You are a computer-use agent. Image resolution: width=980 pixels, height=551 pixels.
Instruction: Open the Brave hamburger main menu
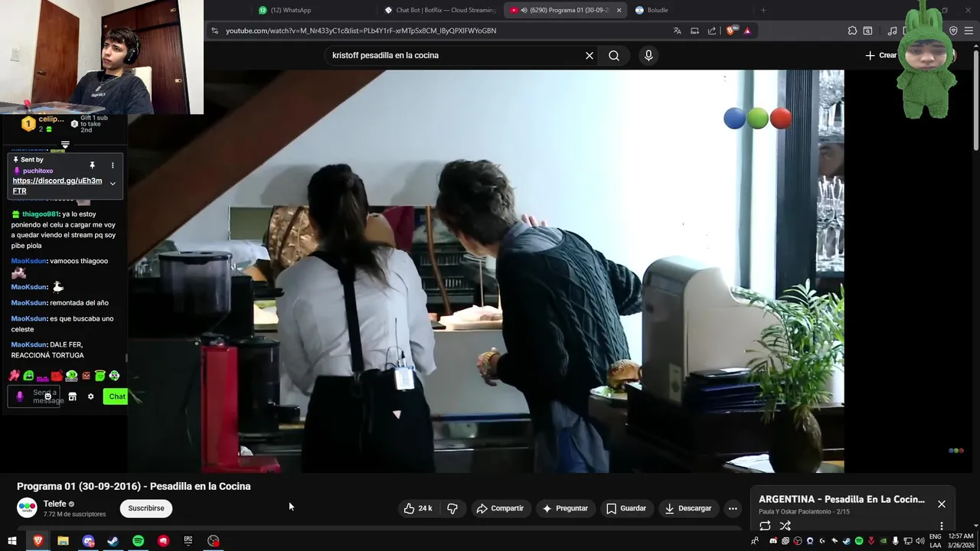[969, 31]
